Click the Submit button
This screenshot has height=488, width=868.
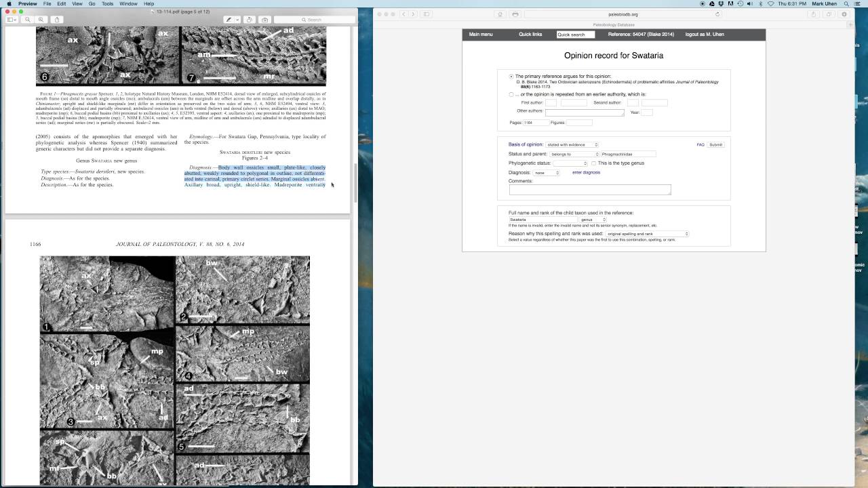click(x=715, y=144)
